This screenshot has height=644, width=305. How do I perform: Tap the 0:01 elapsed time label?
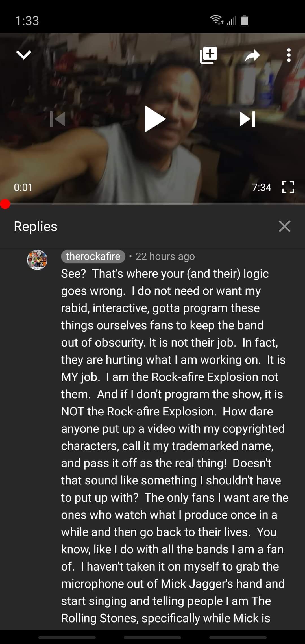[x=23, y=187]
